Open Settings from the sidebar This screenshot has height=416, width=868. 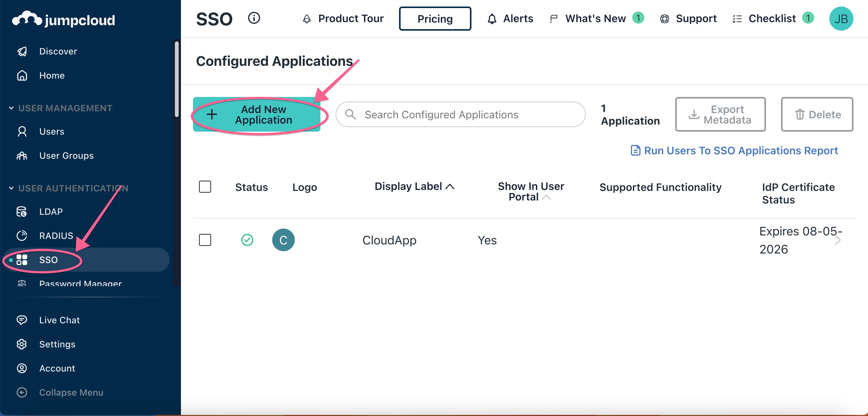[x=57, y=344]
